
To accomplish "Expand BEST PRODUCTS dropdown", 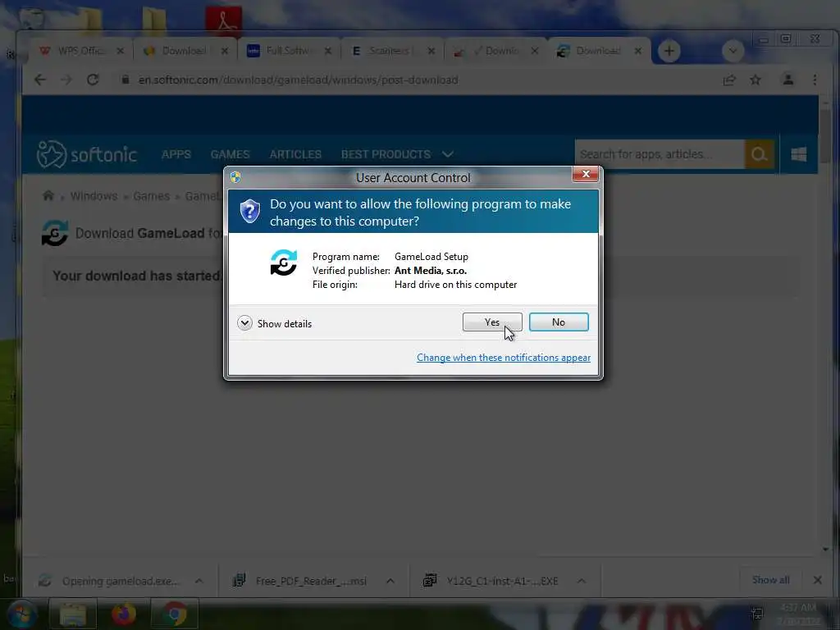I will [397, 154].
